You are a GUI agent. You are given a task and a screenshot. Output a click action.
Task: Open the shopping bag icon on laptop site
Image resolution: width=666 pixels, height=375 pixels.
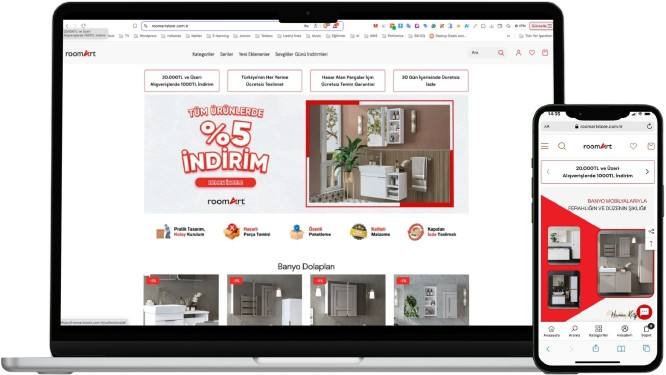click(545, 53)
